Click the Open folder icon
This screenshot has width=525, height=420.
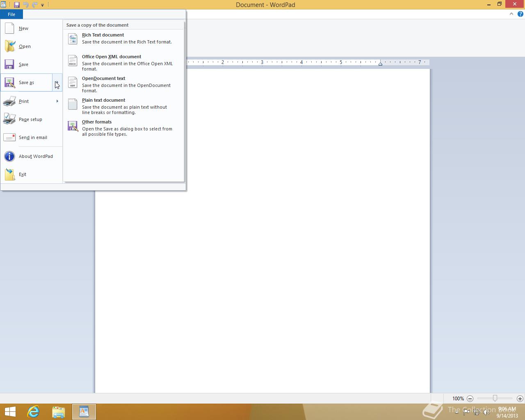click(x=10, y=46)
